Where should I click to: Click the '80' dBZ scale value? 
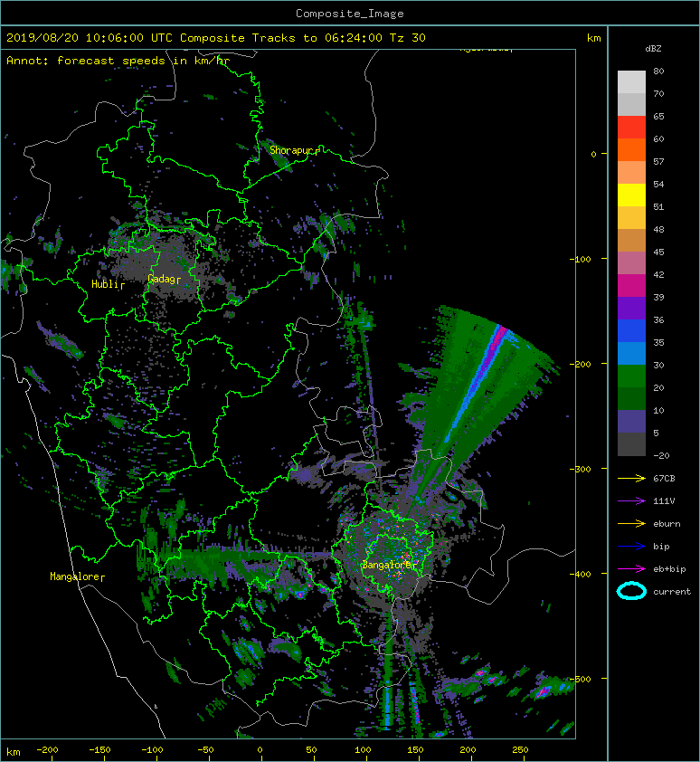(658, 71)
